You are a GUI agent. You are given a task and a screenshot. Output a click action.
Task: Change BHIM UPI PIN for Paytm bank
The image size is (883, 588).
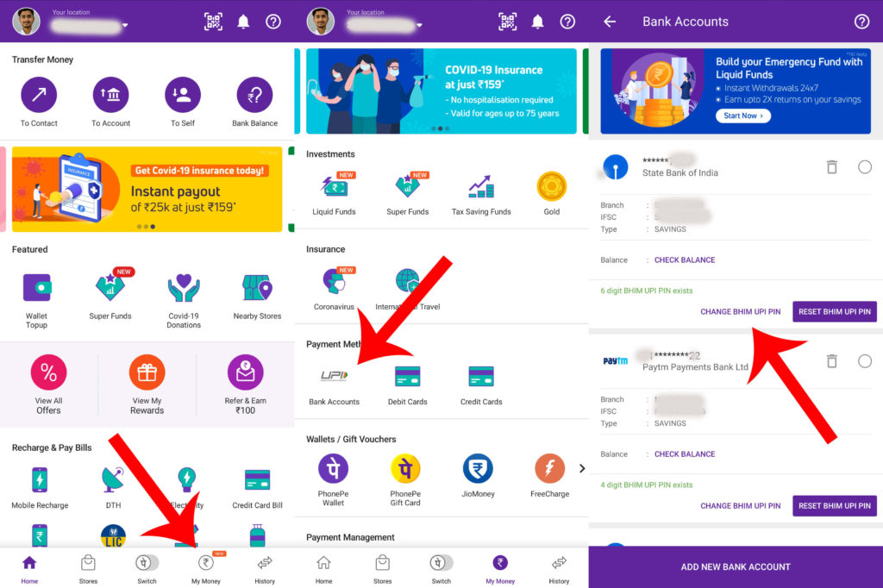pos(740,506)
